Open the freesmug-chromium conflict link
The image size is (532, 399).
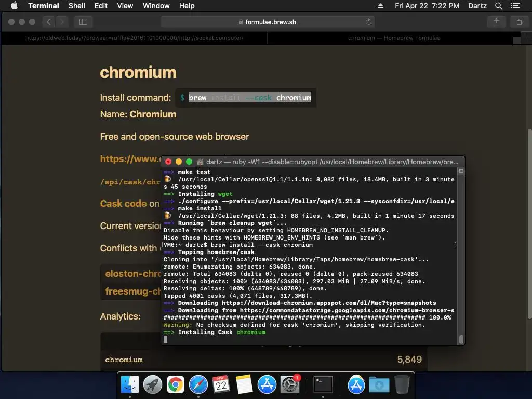coord(132,291)
